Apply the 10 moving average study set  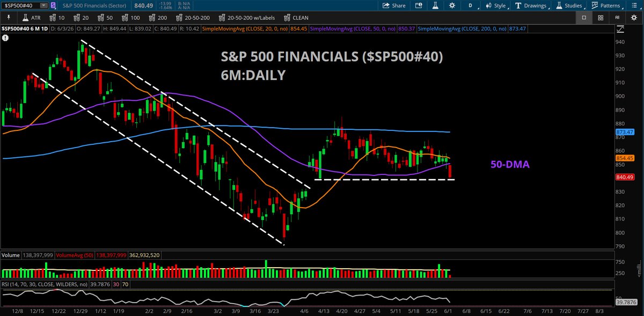coord(57,18)
